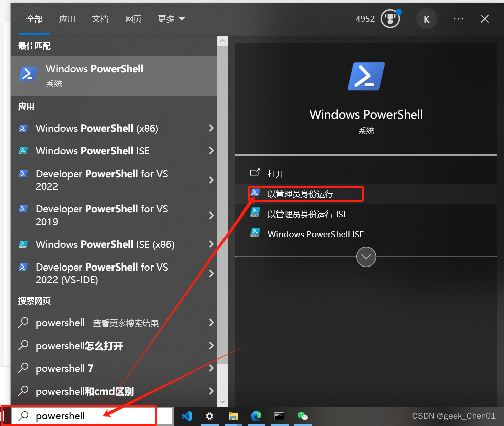The image size is (504, 426).
Task: Click the large PowerShell logo in preview
Action: 366,76
